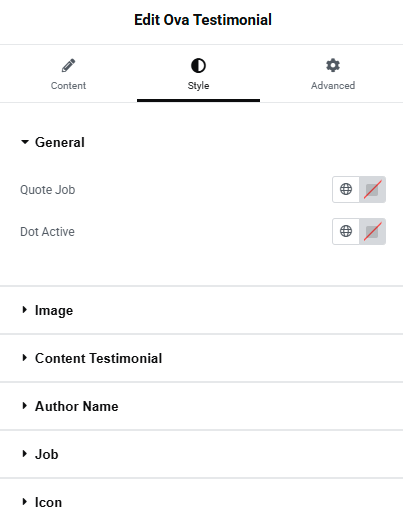Click the Edit Ova Testimonial header title
Image resolution: width=403 pixels, height=528 pixels.
pyautogui.click(x=203, y=20)
